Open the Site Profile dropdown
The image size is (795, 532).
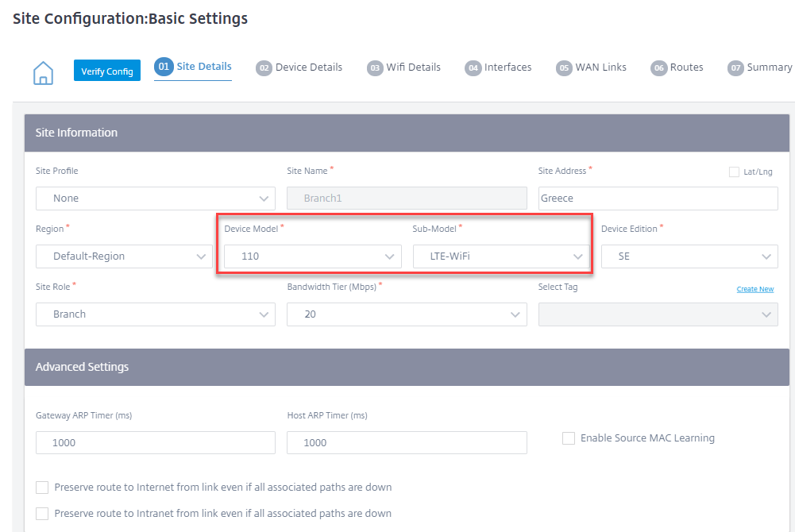pos(156,198)
